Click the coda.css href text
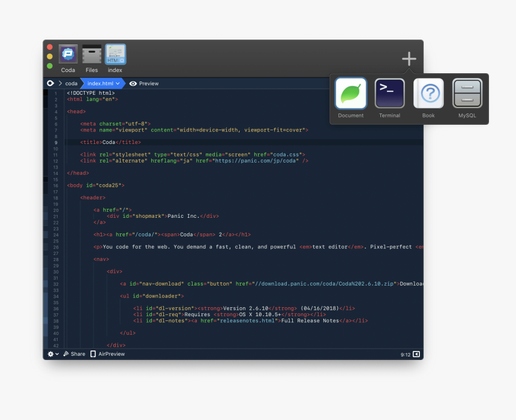Viewport: 516px width, 420px height. 286,154
